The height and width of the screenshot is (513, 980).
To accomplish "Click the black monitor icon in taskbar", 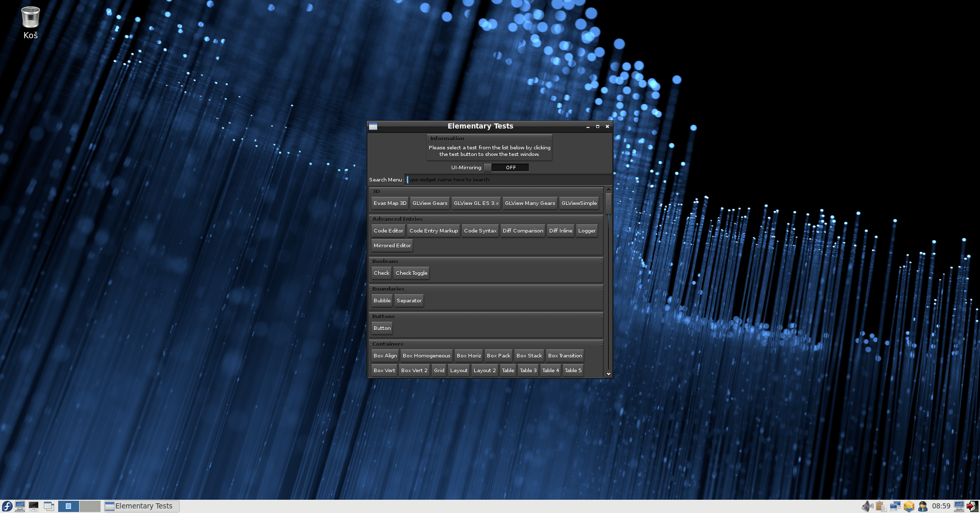I will 34,506.
